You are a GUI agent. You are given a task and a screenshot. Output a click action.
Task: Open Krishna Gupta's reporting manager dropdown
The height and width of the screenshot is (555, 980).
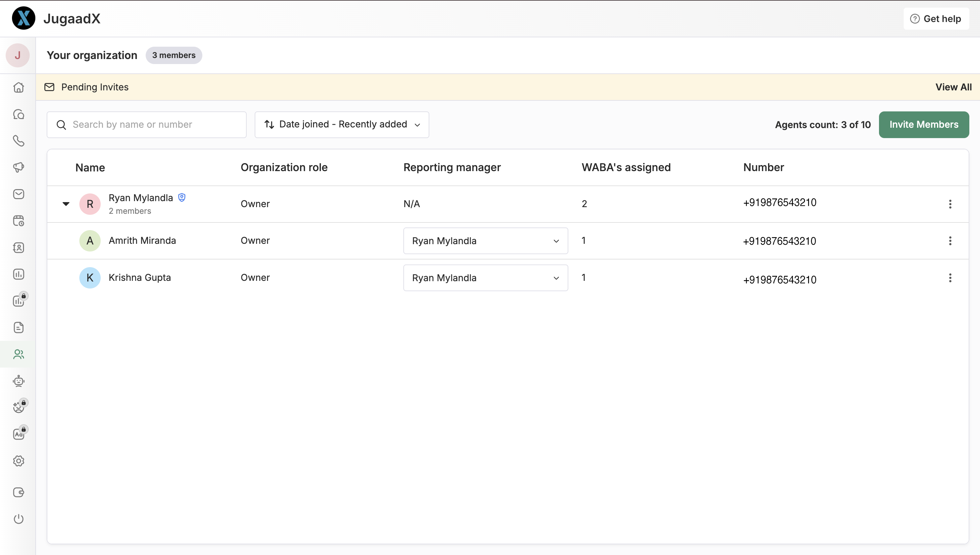tap(485, 278)
